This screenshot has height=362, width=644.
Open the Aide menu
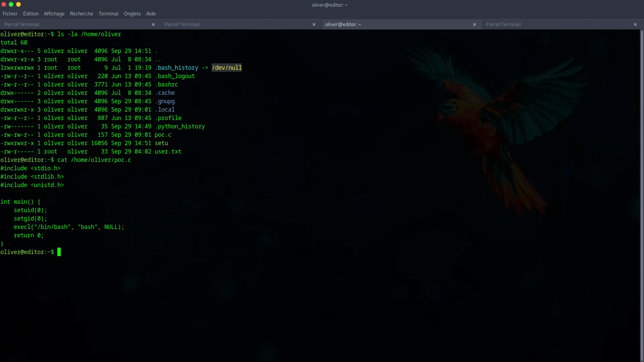click(x=151, y=14)
